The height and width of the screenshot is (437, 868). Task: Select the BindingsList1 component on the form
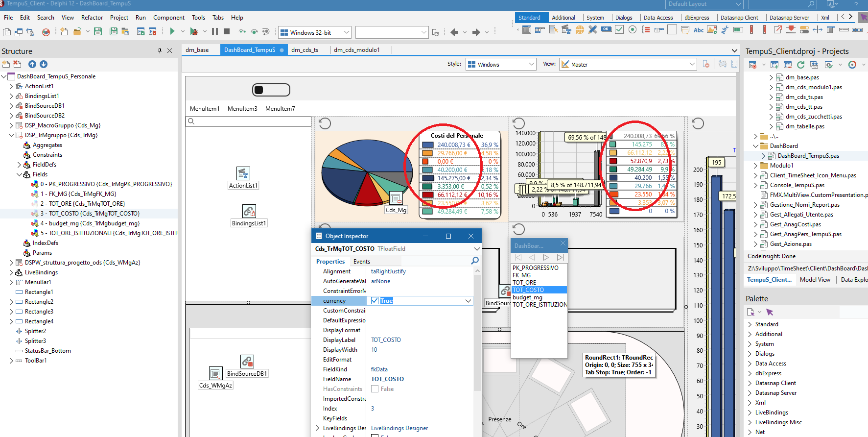coord(249,211)
